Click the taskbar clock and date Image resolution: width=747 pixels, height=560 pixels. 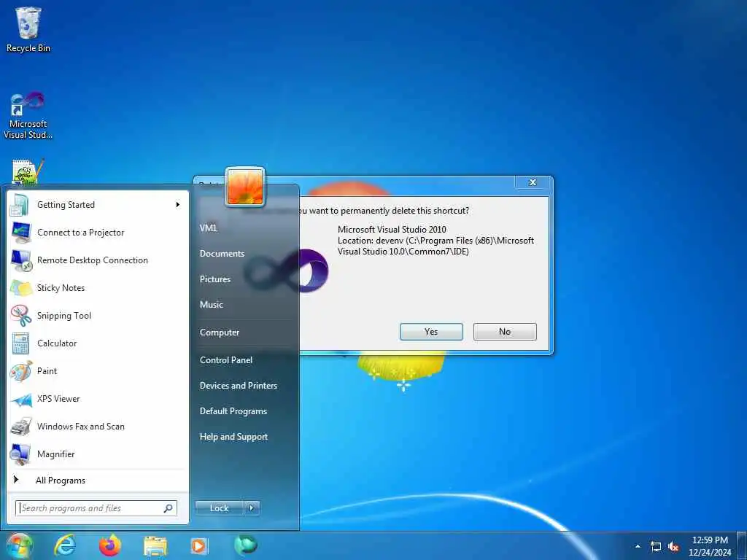pyautogui.click(x=710, y=546)
